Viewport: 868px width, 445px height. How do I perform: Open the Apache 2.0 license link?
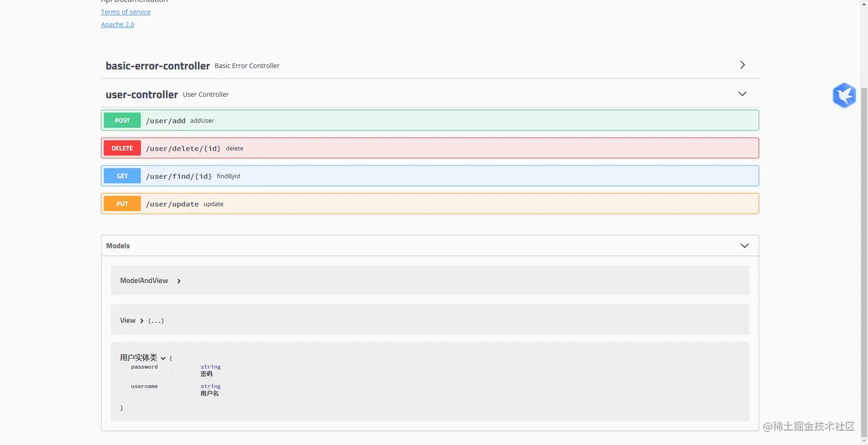(118, 25)
